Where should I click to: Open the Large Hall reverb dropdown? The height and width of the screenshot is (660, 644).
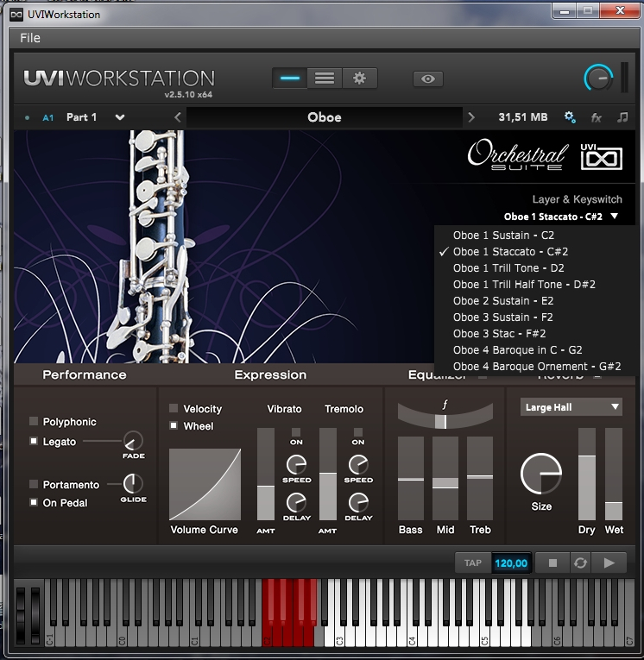click(x=571, y=407)
